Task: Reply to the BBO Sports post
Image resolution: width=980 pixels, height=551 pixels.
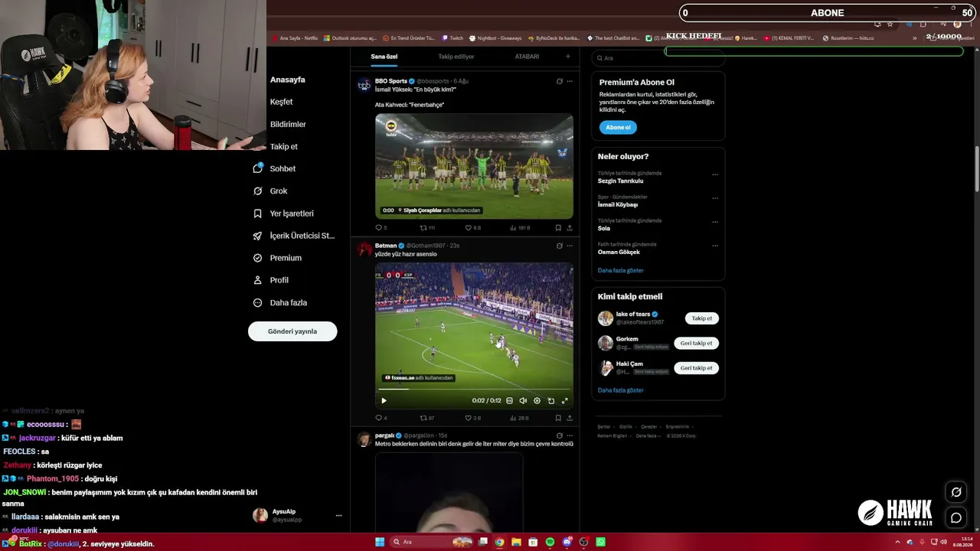Action: [x=378, y=227]
